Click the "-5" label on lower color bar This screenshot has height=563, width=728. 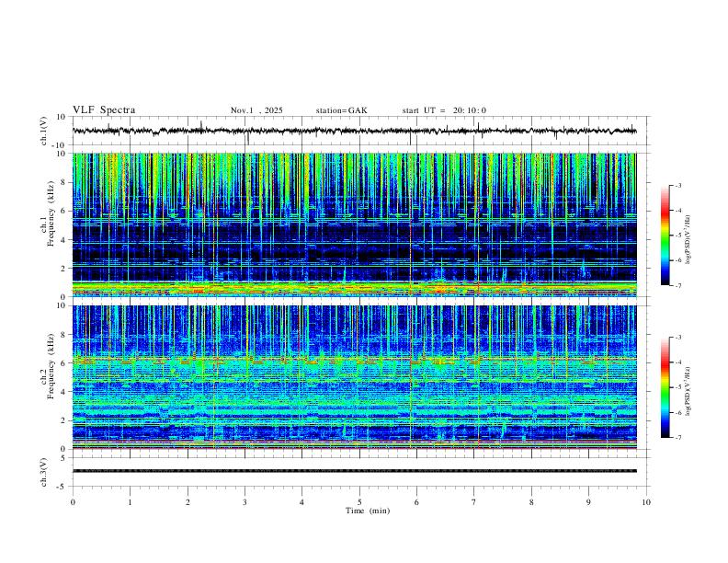tap(677, 387)
